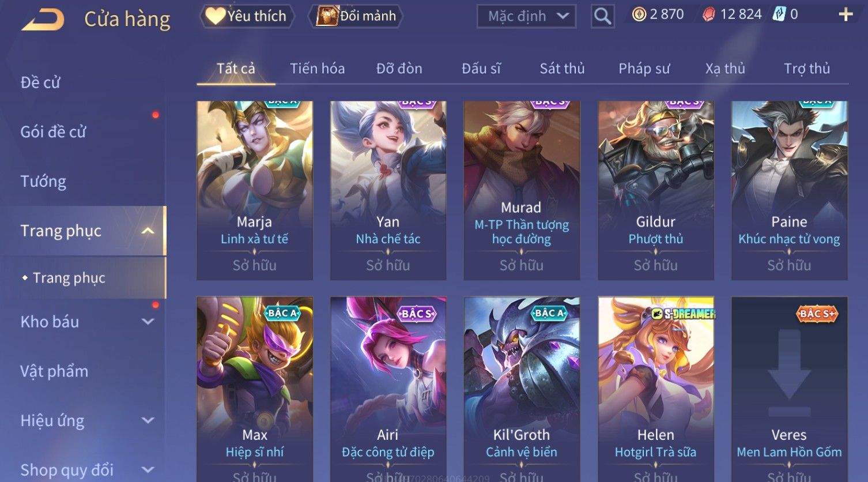Open Gói đề cử sidebar item
This screenshot has height=482, width=868.
pos(53,132)
